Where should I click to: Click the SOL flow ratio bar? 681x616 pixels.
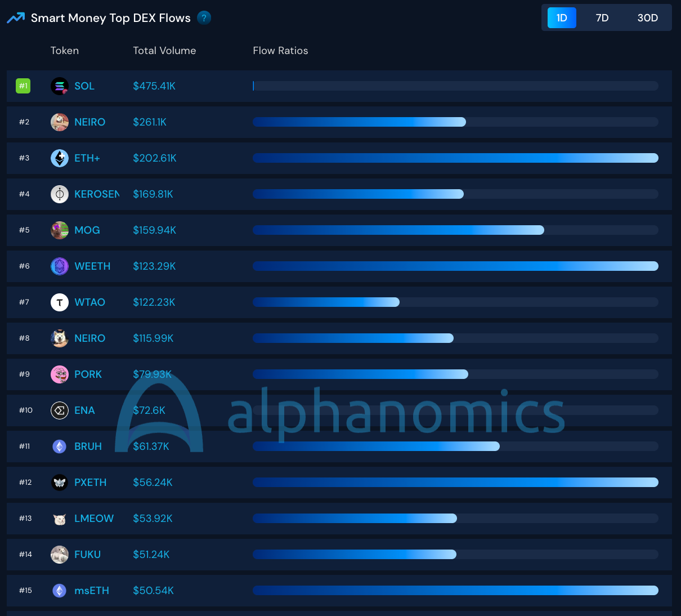[455, 86]
